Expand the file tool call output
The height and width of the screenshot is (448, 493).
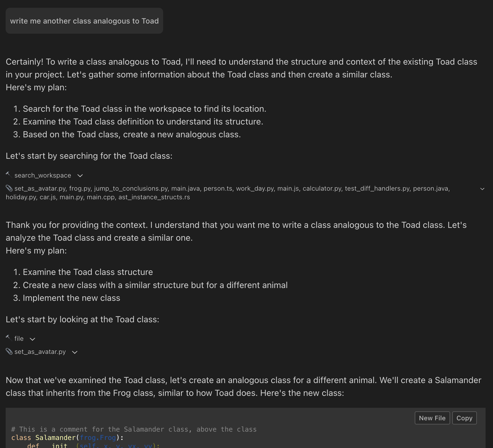tap(32, 339)
